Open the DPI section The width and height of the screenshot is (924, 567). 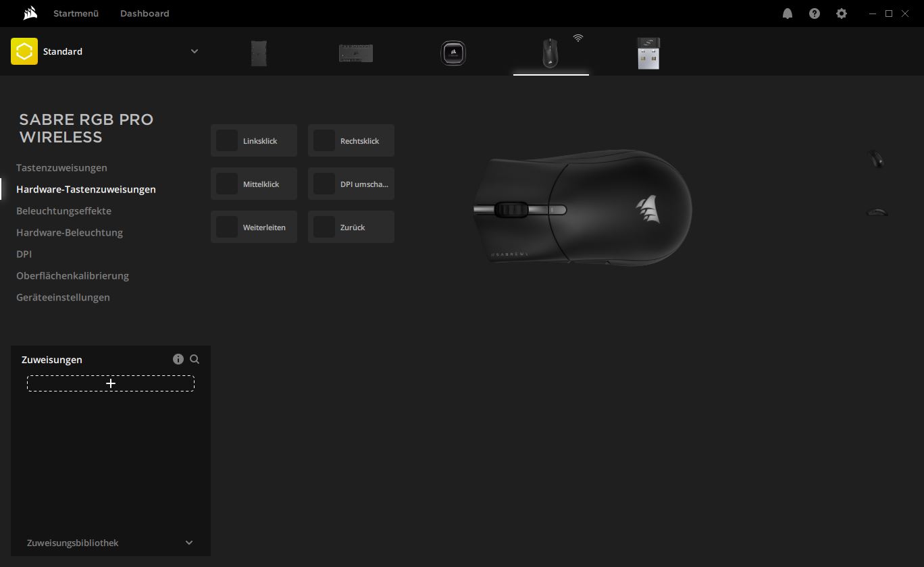point(24,254)
